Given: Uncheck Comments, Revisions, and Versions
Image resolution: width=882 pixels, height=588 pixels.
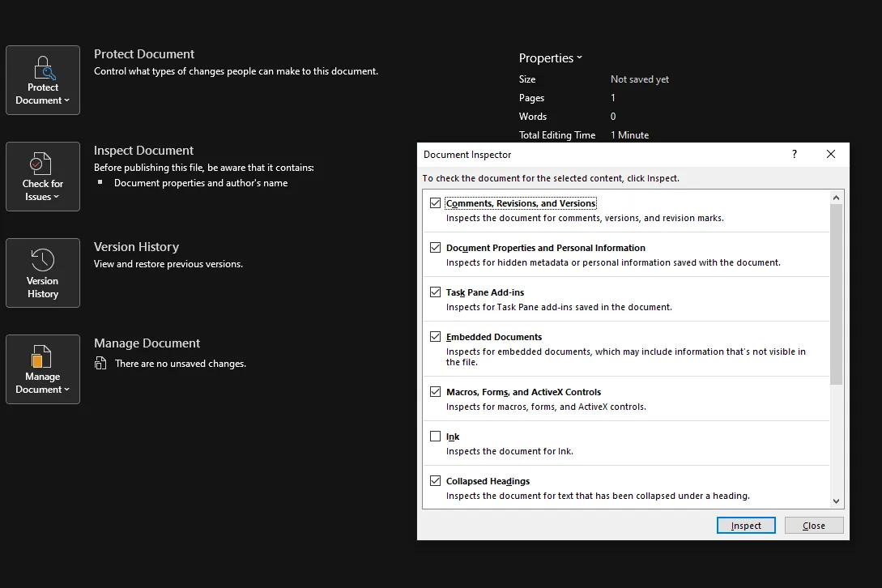Looking at the screenshot, I should pyautogui.click(x=436, y=203).
